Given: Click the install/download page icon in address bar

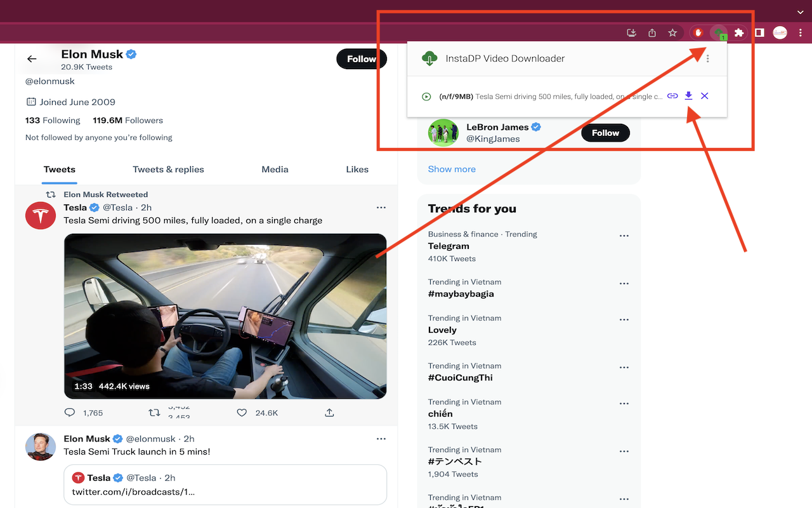Looking at the screenshot, I should click(631, 33).
